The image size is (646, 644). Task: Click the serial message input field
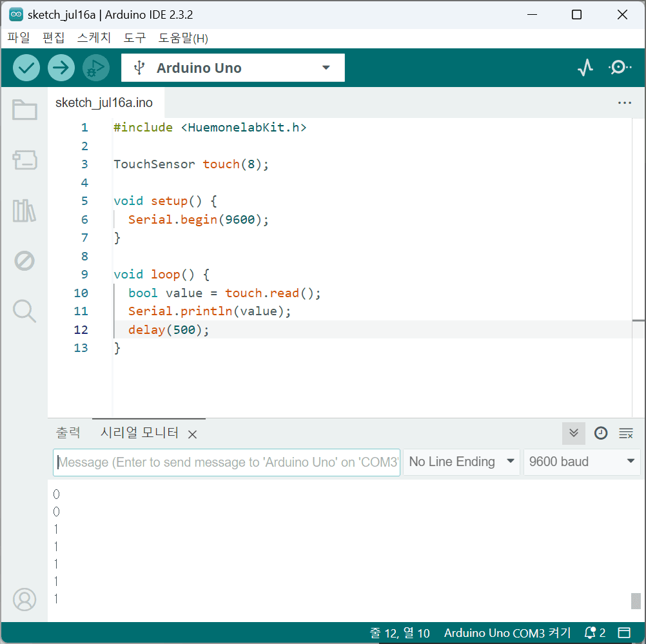(x=227, y=462)
